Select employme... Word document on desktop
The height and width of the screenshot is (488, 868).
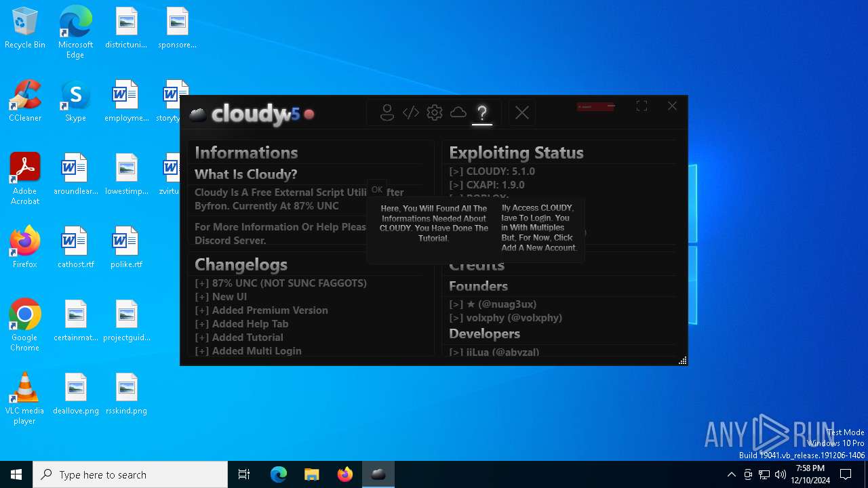pyautogui.click(x=126, y=101)
